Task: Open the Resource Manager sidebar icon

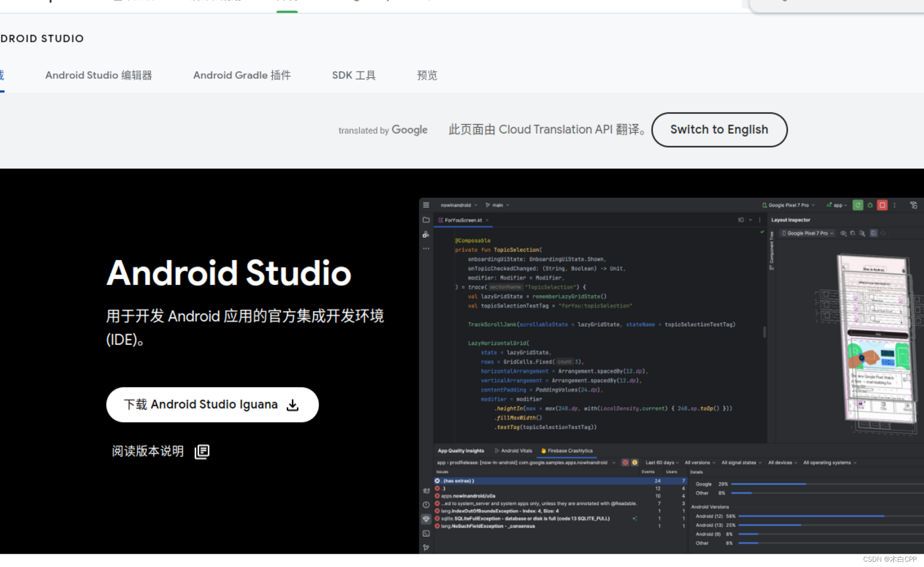Action: tap(426, 234)
